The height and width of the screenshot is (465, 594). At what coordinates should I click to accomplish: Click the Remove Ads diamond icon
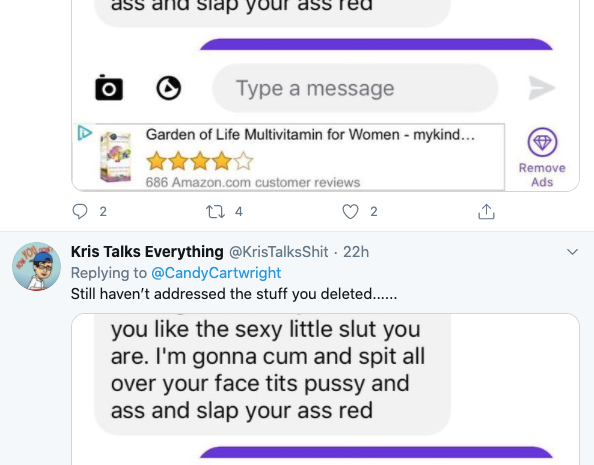click(x=542, y=142)
